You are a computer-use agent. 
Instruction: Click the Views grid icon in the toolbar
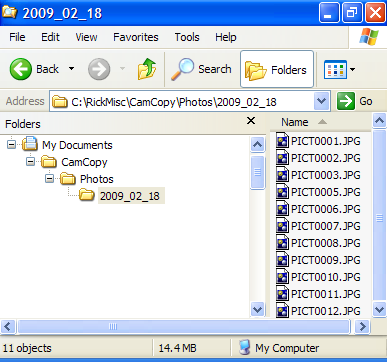tap(335, 69)
